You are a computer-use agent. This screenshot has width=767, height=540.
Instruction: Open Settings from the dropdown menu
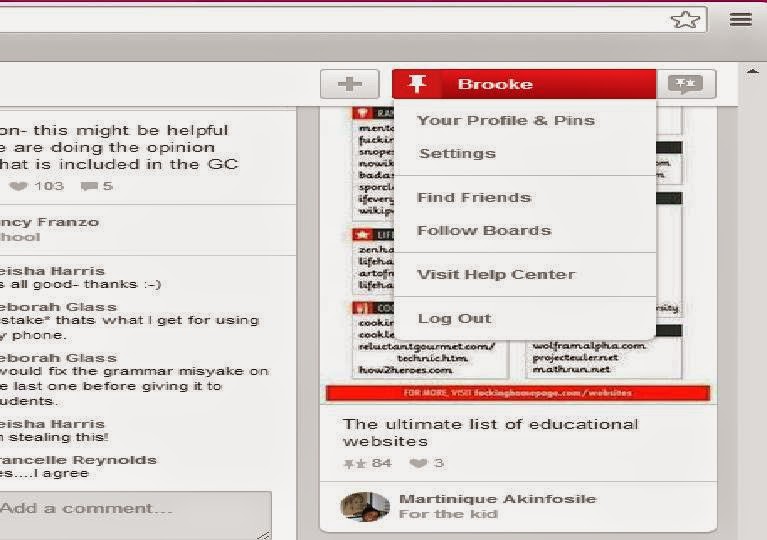pyautogui.click(x=457, y=154)
